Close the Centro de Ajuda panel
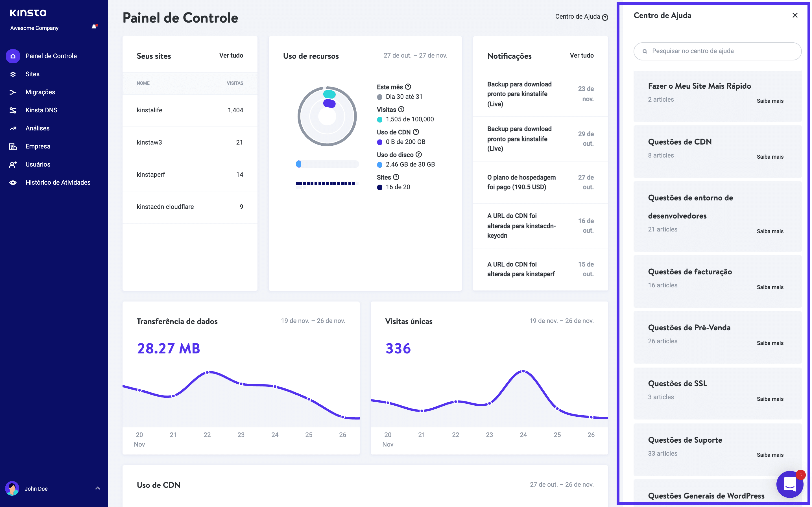The width and height of the screenshot is (812, 507). pos(794,16)
